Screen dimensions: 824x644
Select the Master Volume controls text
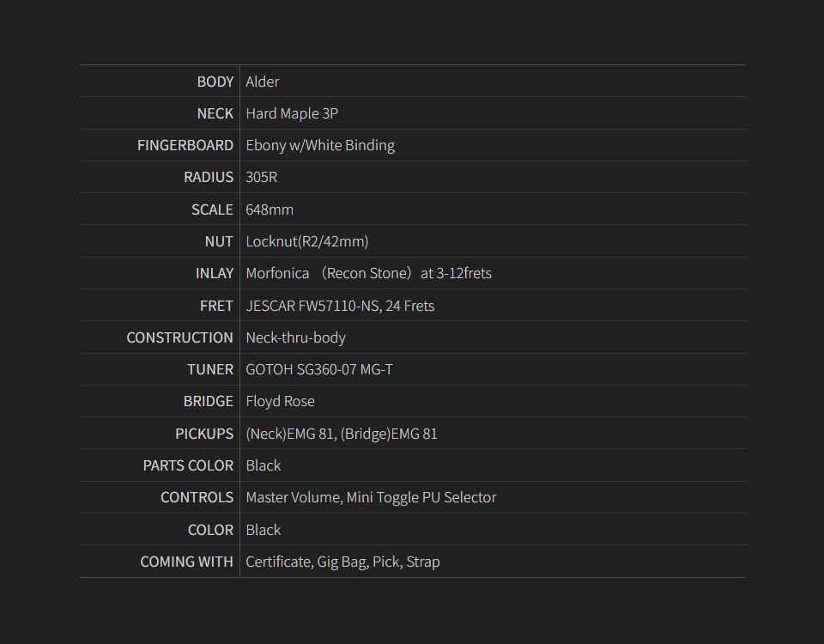pyautogui.click(x=371, y=497)
